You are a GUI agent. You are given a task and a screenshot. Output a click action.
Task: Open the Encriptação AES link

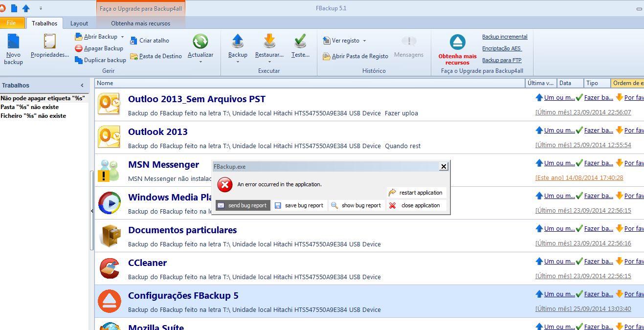pos(502,48)
